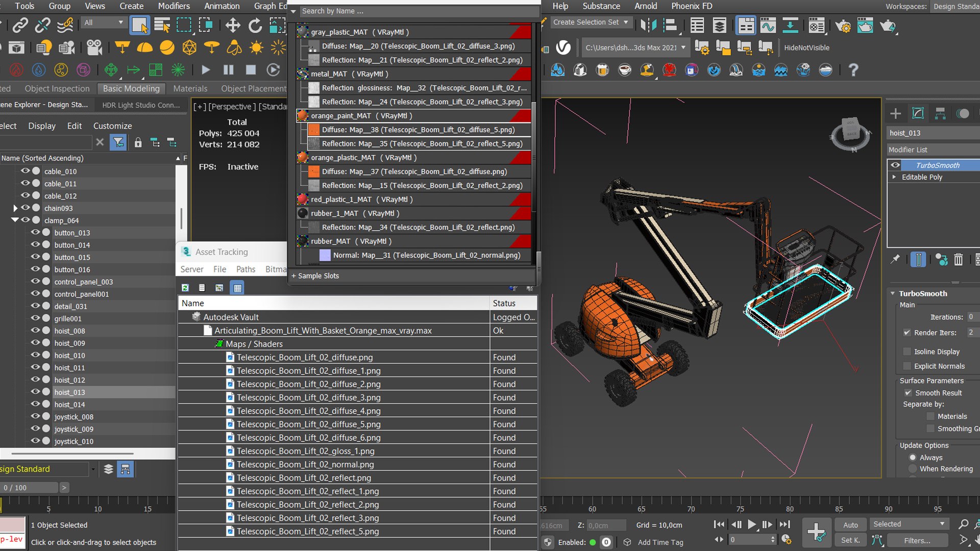
Task: Expand the Editable Poly modifier
Action: click(894, 177)
